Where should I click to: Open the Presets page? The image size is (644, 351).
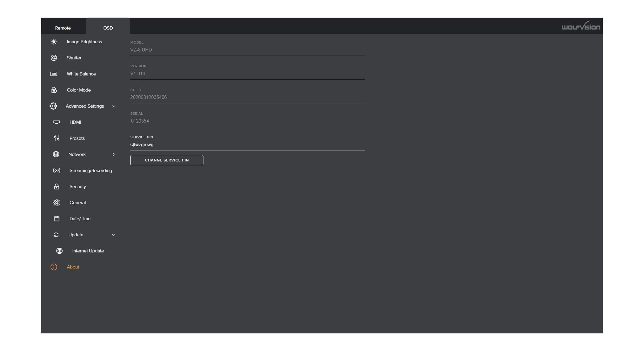(x=77, y=138)
